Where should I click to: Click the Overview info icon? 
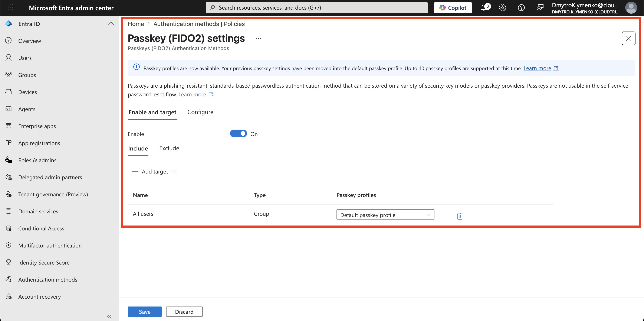9,40
